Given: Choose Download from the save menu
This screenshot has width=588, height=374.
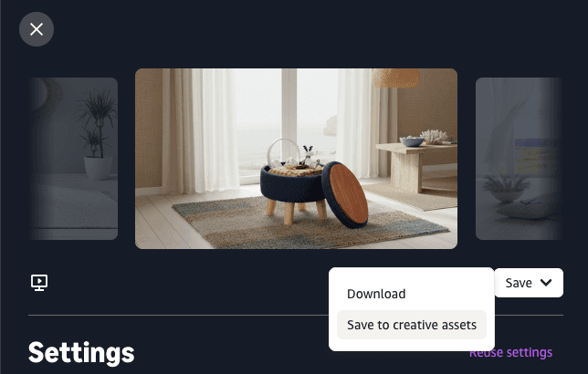Looking at the screenshot, I should click(376, 294).
